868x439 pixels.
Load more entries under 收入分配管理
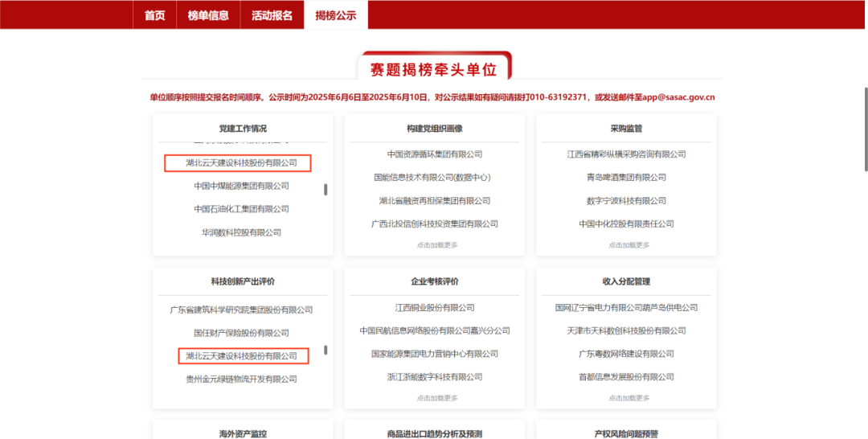(x=629, y=398)
